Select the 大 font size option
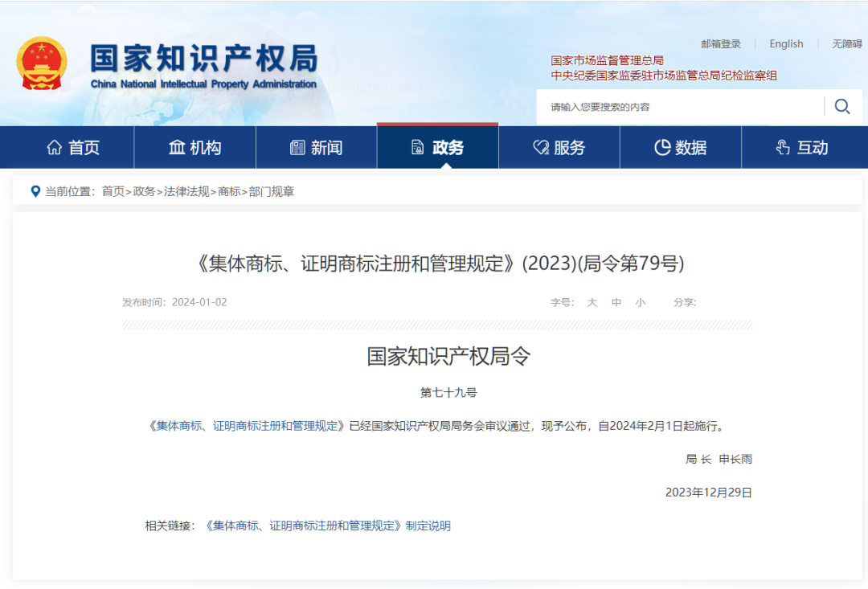Viewport: 868px width, 589px height. coord(592,303)
